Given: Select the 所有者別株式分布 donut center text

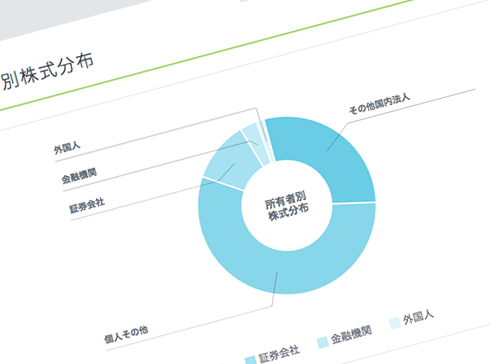Looking at the screenshot, I should [287, 206].
